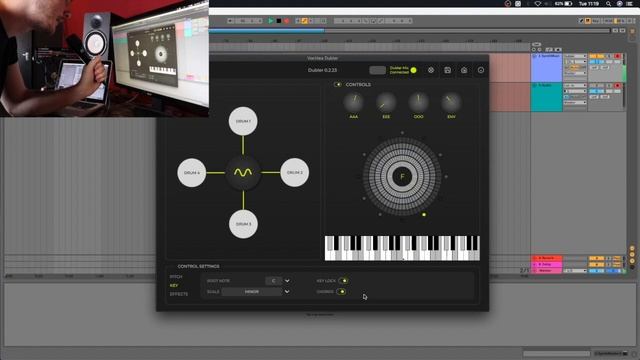The height and width of the screenshot is (360, 640).
Task: Click the Ableton arrangement overview bar
Action: click(409, 30)
